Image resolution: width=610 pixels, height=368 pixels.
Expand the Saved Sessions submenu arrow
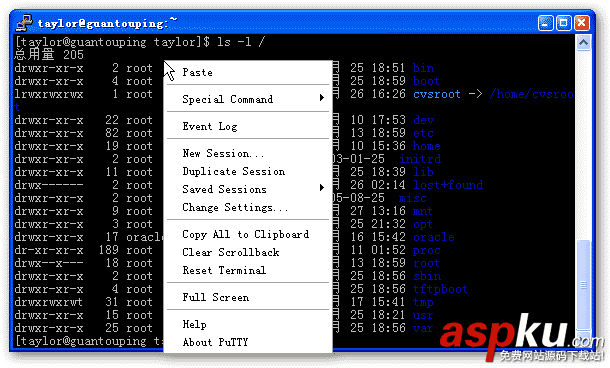[x=322, y=188]
